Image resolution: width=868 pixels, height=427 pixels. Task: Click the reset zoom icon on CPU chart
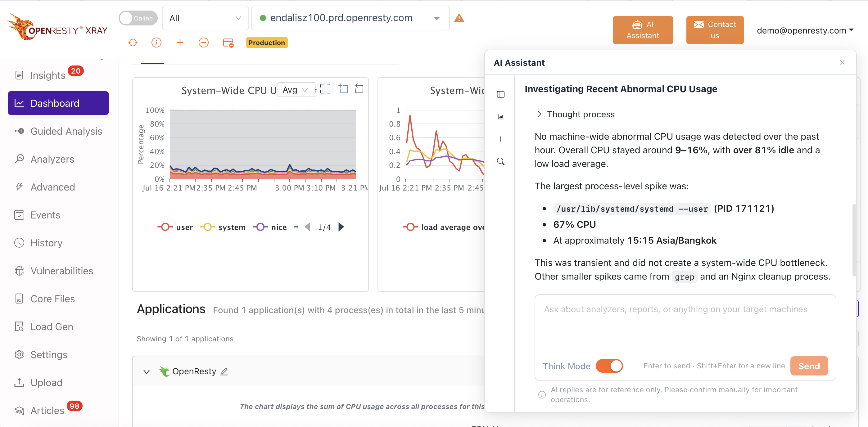pyautogui.click(x=359, y=89)
